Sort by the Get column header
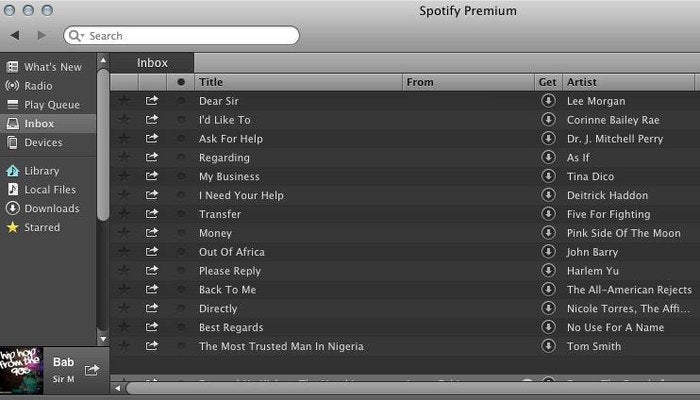Viewport: 700px width, 400px height. point(548,82)
